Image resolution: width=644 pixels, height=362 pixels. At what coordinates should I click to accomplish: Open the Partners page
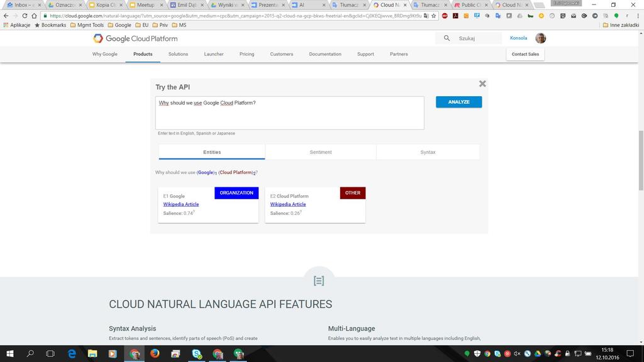pos(399,54)
